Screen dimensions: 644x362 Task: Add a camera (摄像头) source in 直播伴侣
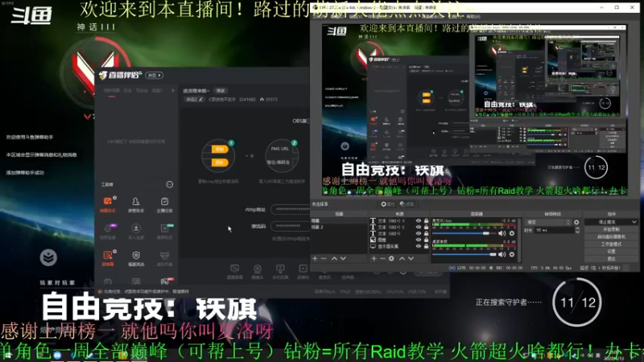[x=258, y=271]
